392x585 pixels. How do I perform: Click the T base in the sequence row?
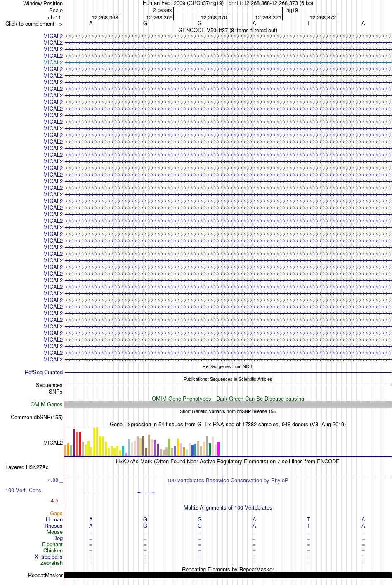tap(309, 24)
